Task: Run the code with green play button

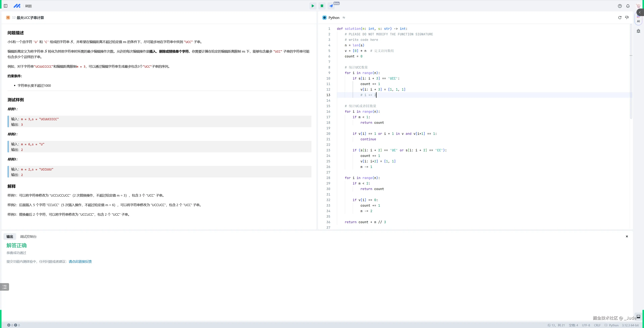Action: pos(312,6)
